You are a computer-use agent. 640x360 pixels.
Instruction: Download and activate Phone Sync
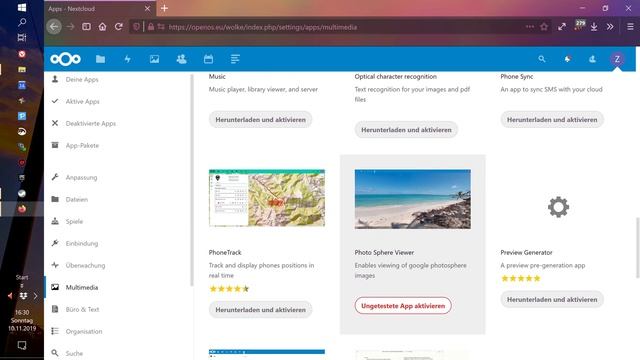552,120
